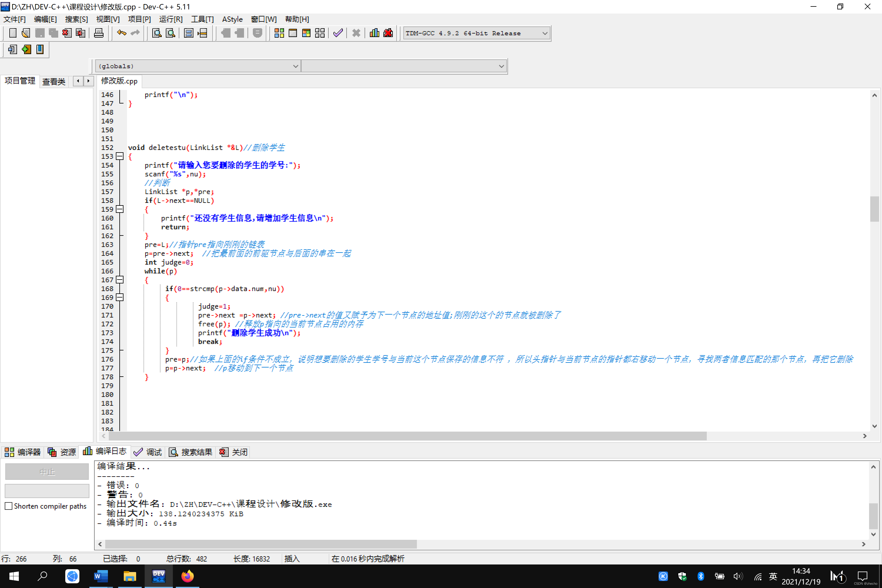882x588 pixels.
Task: Open the TDM-GCC compiler selection dropdown
Action: tap(545, 33)
